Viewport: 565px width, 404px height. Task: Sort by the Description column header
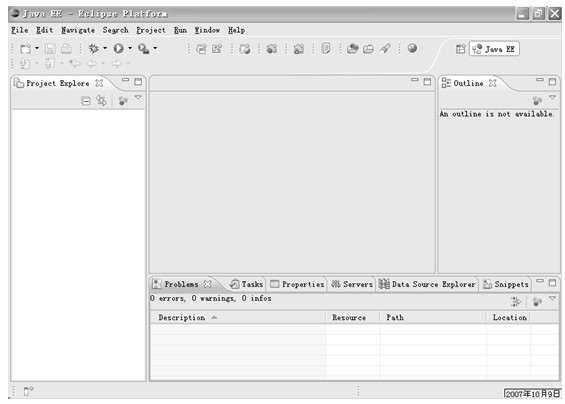[x=238, y=318]
